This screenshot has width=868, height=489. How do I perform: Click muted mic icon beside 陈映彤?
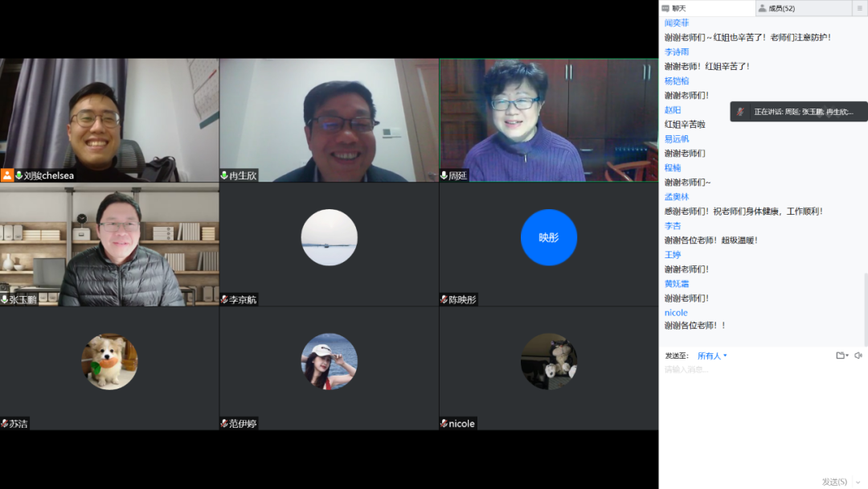tap(444, 299)
